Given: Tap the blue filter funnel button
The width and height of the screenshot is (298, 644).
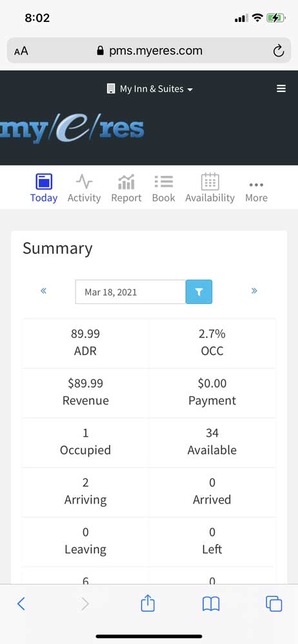Looking at the screenshot, I should 199,292.
